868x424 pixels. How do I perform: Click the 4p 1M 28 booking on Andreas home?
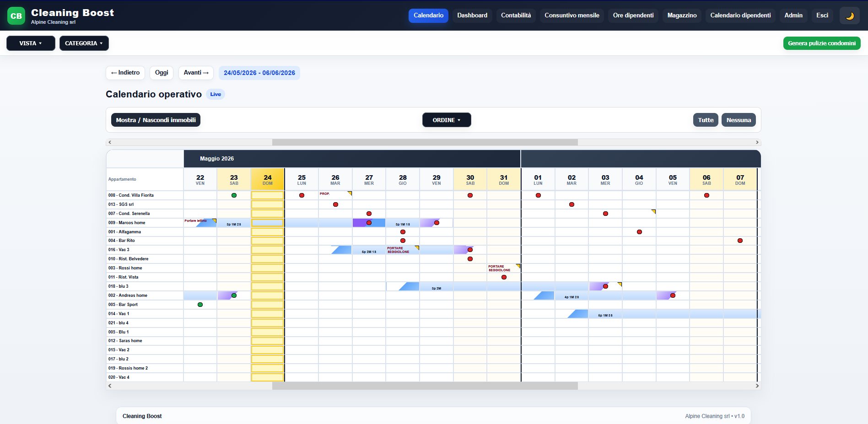571,297
